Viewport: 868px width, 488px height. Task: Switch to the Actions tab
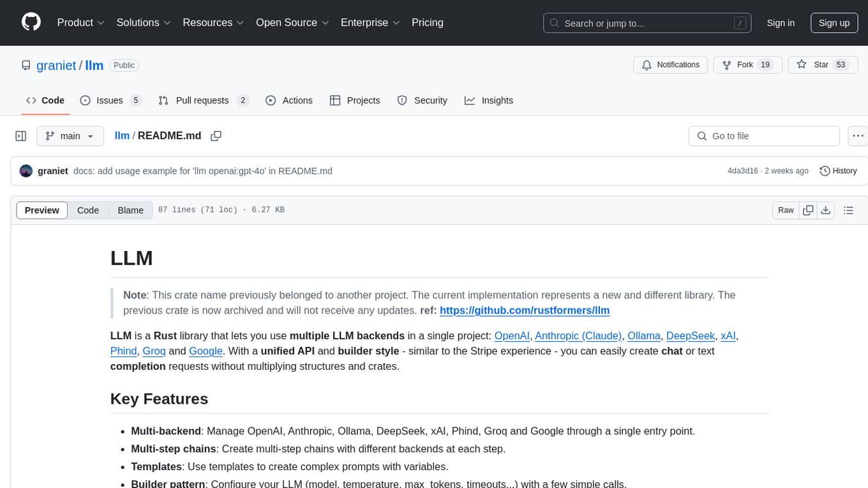289,100
